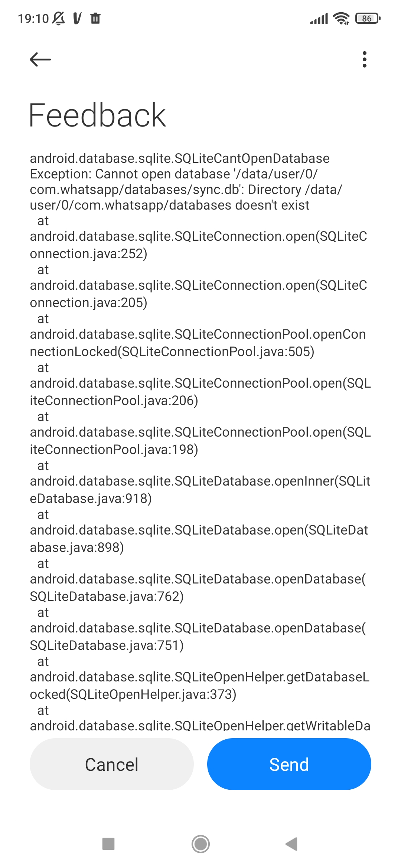This screenshot has height=868, width=401.
Task: Tap the V notification icon
Action: [77, 18]
